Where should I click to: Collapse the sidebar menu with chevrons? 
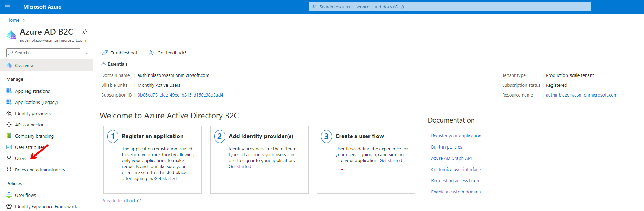click(87, 53)
